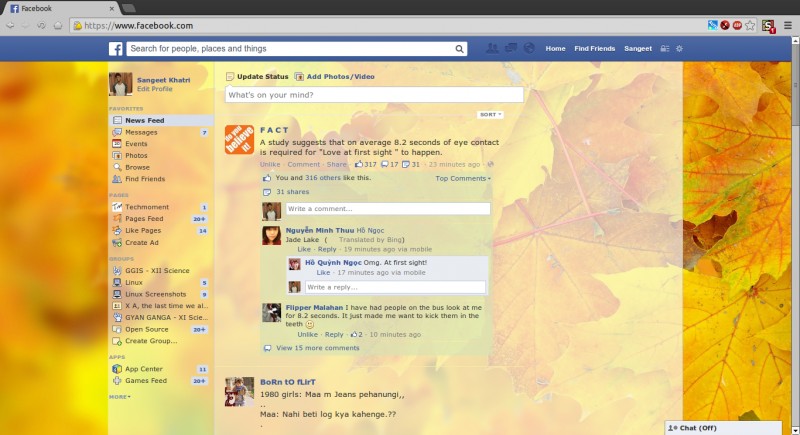Image resolution: width=800 pixels, height=435 pixels.
Task: View 15 more comments
Action: pos(317,348)
